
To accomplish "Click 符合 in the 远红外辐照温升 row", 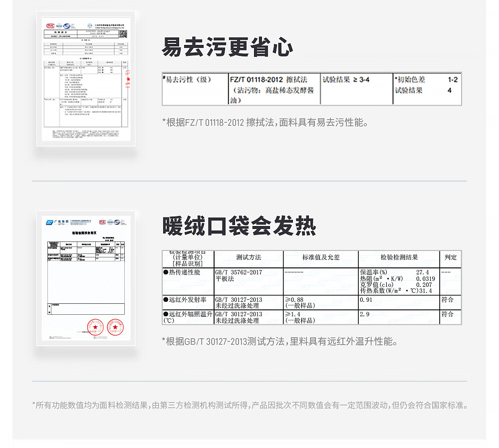I will 448,314.
